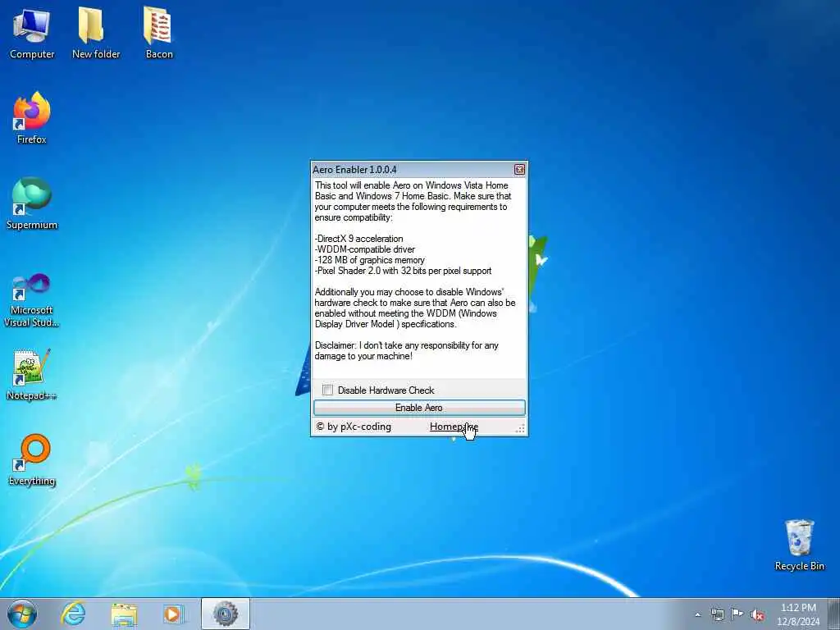Screen dimensions: 840x630
Task: Close the Aero Enabler window
Action: tap(519, 170)
